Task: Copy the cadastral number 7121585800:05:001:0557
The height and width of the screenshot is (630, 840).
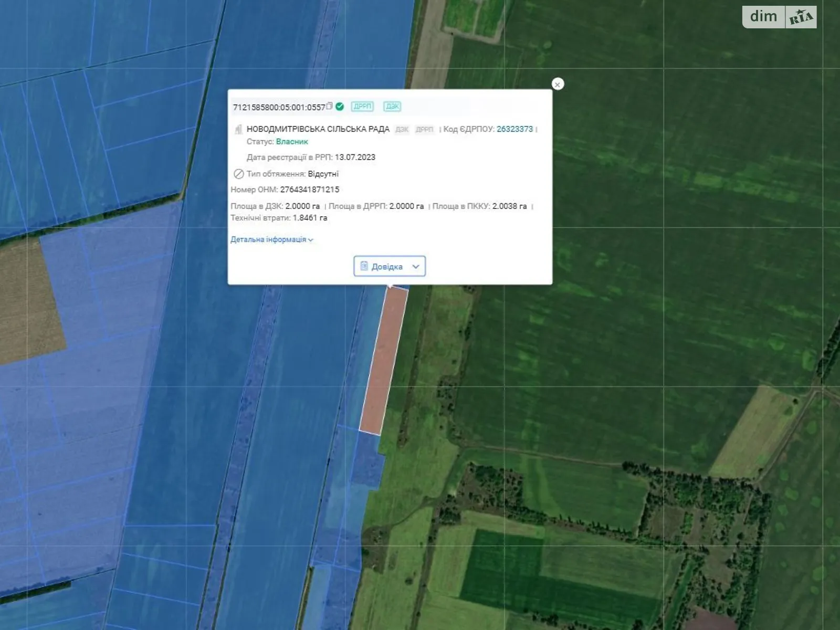Action: [329, 106]
